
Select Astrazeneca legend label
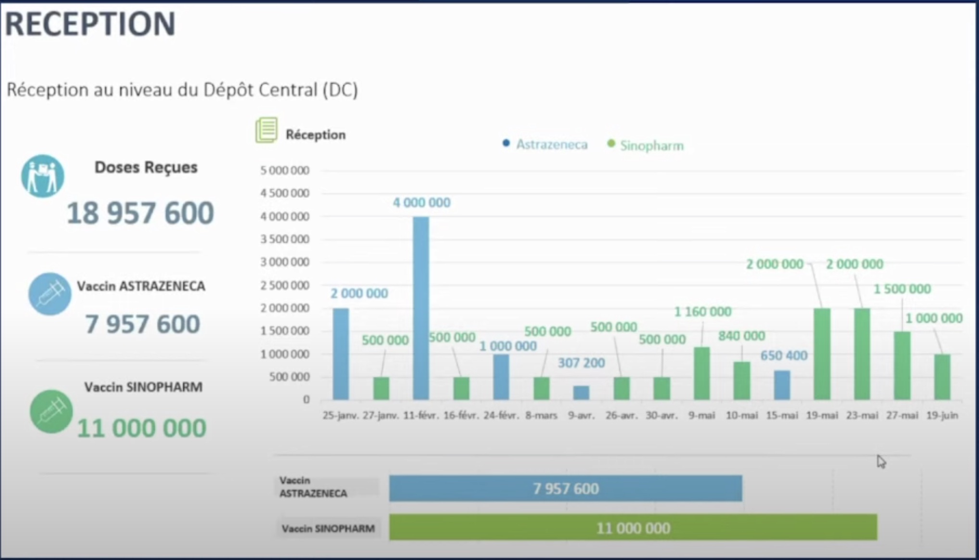552,144
